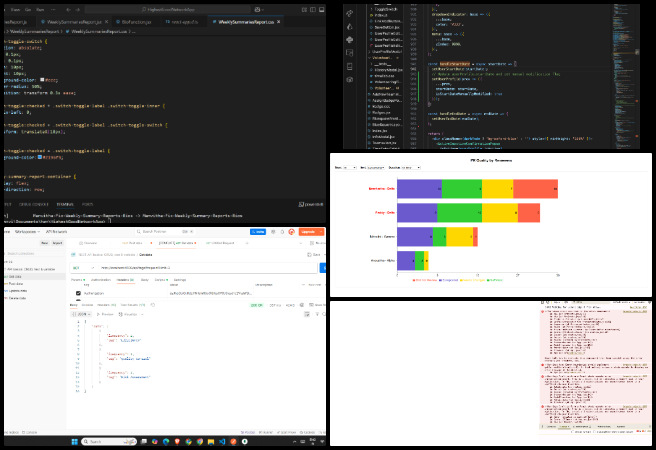Click the Search Postman field
Screen dimensions: 656x450
pos(164,232)
